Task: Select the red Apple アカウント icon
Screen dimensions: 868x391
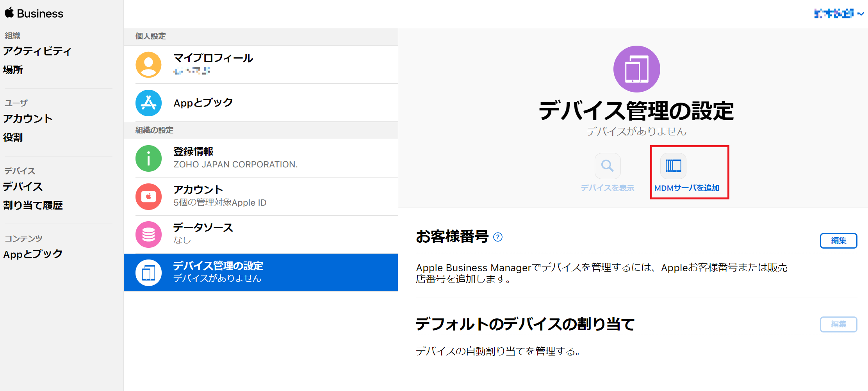Action: tap(148, 196)
